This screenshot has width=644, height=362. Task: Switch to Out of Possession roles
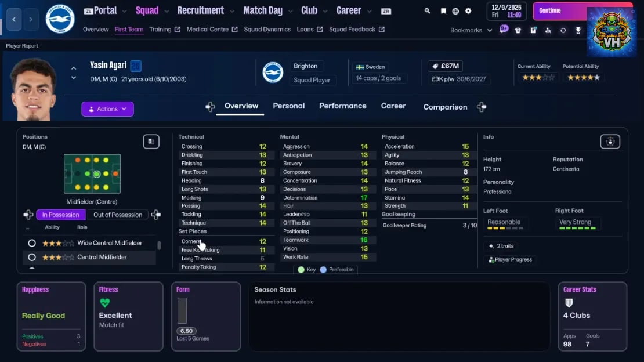coord(117,215)
